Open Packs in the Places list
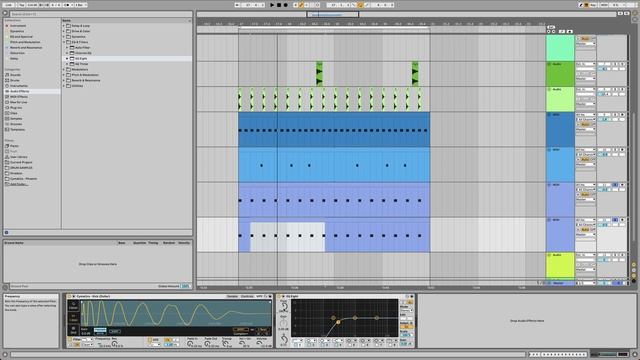The width and height of the screenshot is (640, 360). point(14,146)
